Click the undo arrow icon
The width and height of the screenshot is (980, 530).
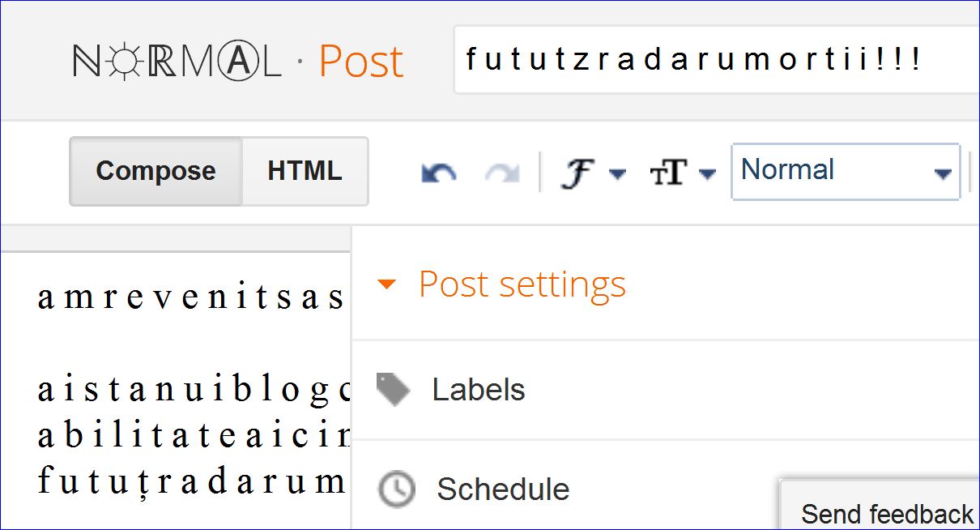click(x=438, y=172)
